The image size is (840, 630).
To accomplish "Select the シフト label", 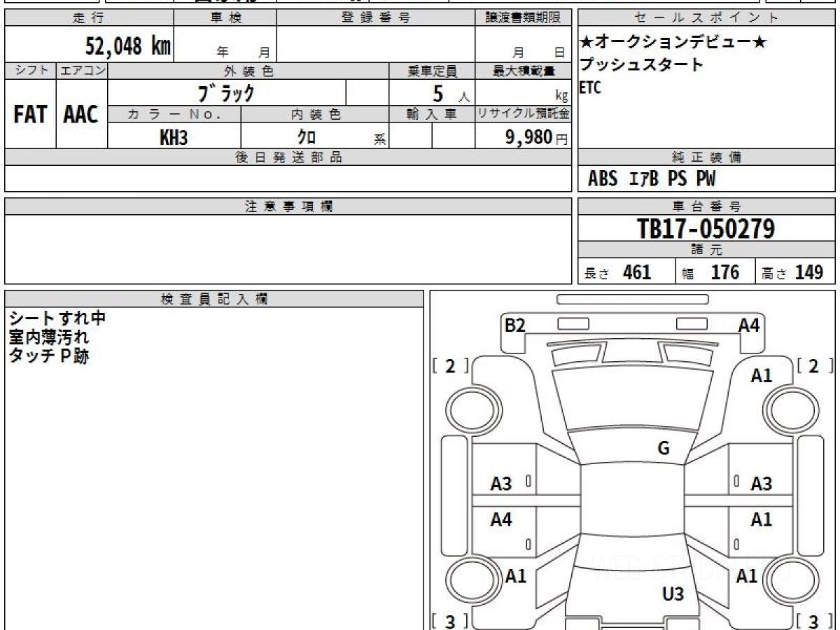I will click(30, 71).
